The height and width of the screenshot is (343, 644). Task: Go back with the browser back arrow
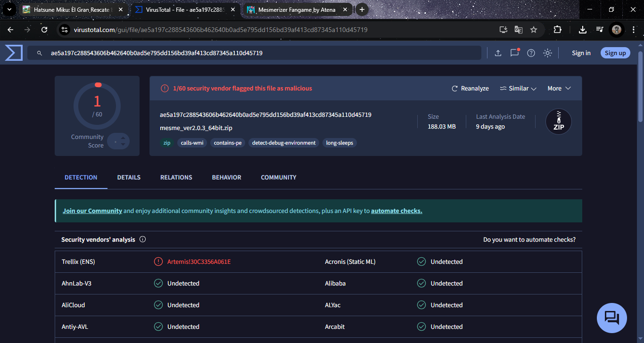coord(10,30)
